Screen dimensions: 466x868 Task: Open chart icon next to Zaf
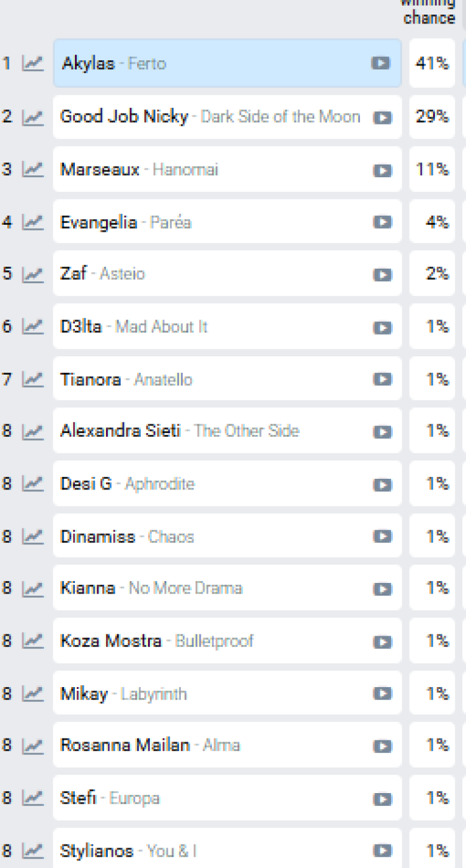(x=32, y=274)
